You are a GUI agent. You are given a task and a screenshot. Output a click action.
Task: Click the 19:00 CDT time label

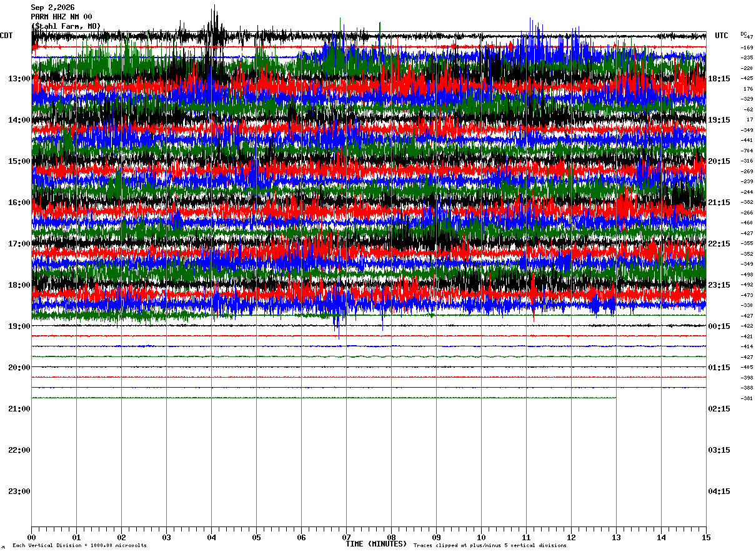pos(19,326)
